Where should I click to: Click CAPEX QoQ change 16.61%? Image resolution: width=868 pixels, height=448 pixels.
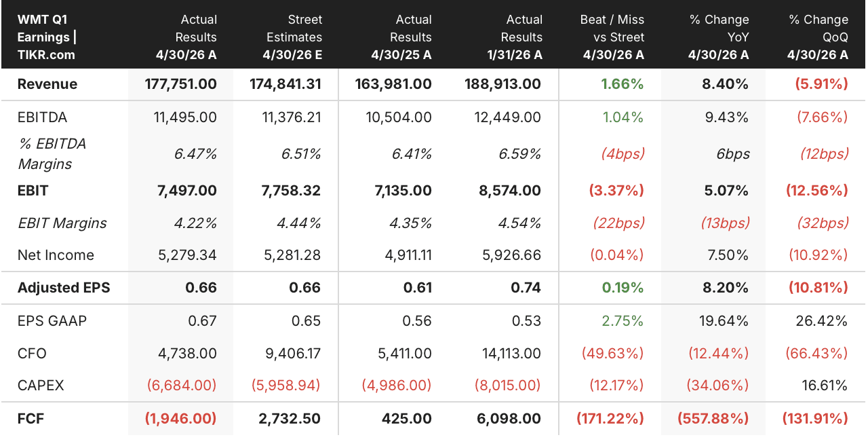(x=825, y=386)
